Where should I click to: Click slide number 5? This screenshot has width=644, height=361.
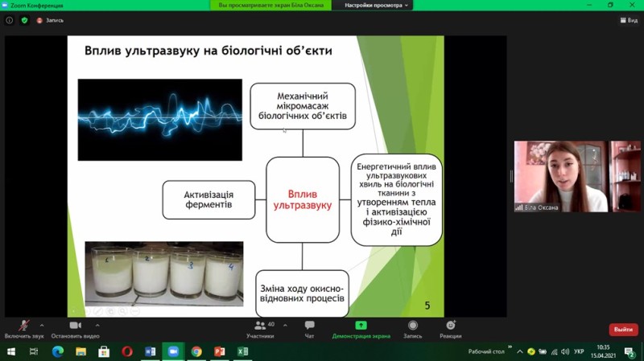pyautogui.click(x=427, y=306)
